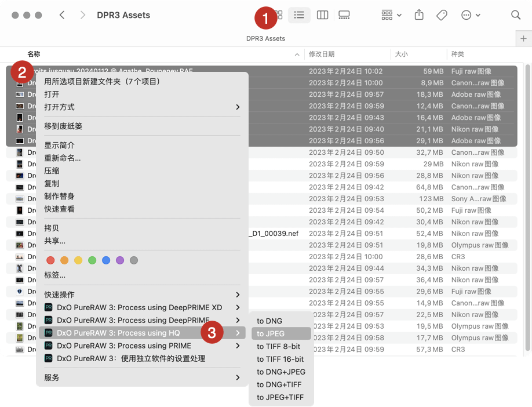Apply the red tag color
The image size is (532, 407).
[50, 260]
